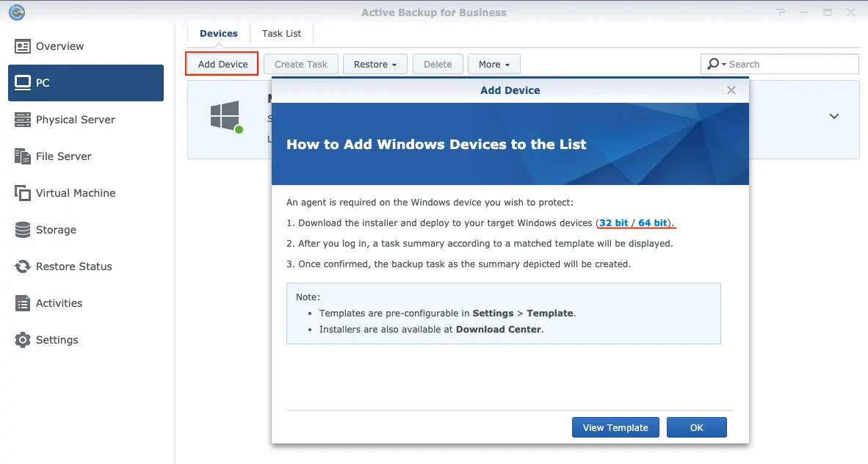Open the help question mark icon
This screenshot has width=868, height=464.
coord(781,12)
